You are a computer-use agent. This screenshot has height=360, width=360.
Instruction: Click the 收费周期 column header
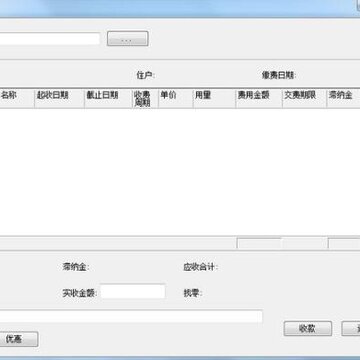145,99
